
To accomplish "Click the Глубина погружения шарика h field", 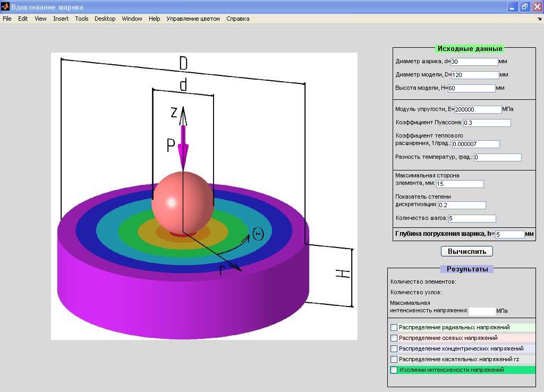I will (509, 234).
